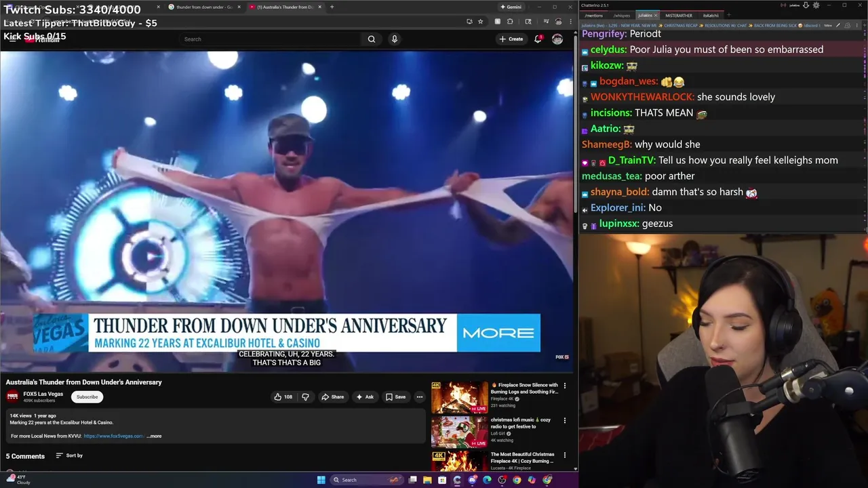Screen dimensions: 868x488
Task: Open Fireplace Snow Silence video thumbnail
Action: pyautogui.click(x=459, y=397)
